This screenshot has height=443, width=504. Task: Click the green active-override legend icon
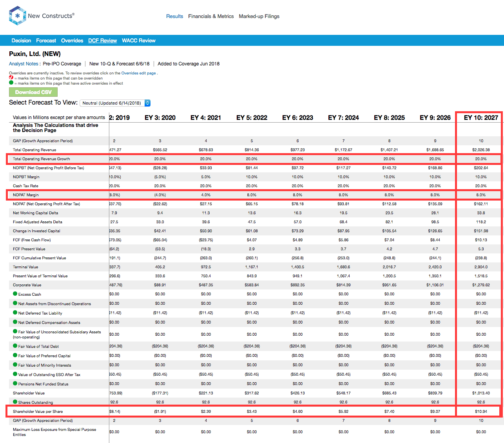pos(11,83)
